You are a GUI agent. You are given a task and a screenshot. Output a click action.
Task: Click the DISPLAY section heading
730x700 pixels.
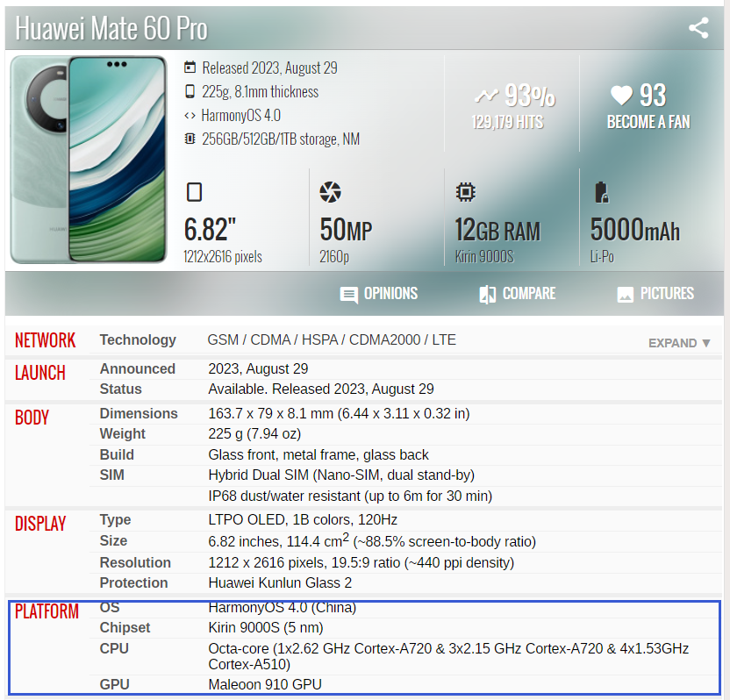(40, 524)
